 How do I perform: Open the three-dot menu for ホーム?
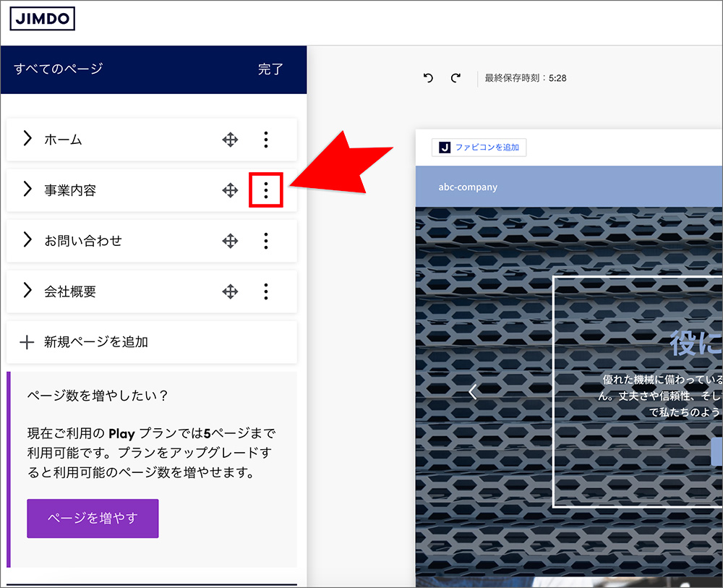[266, 140]
